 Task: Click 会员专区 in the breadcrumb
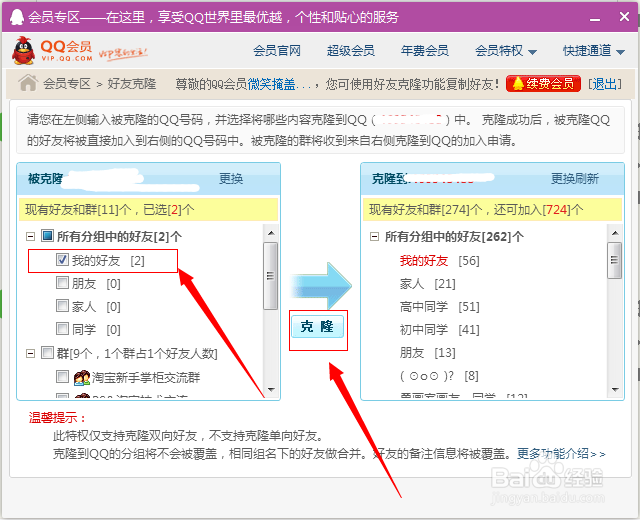[x=67, y=84]
